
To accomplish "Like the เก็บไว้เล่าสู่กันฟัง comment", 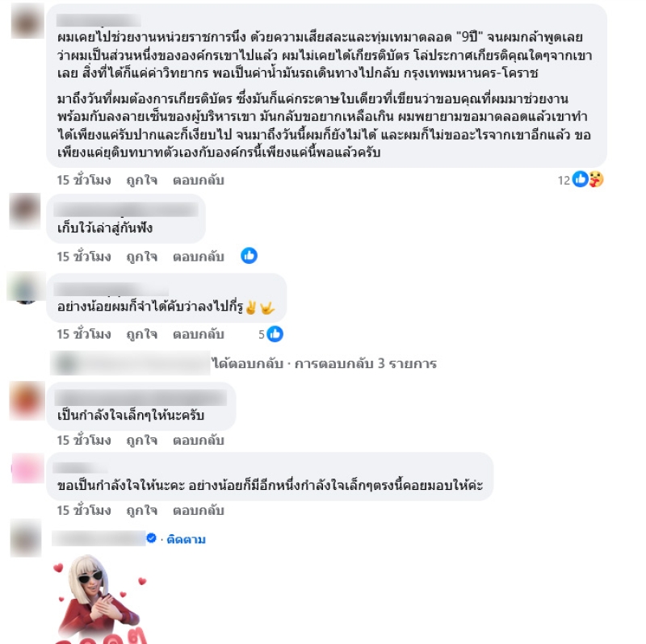I will pos(142,257).
